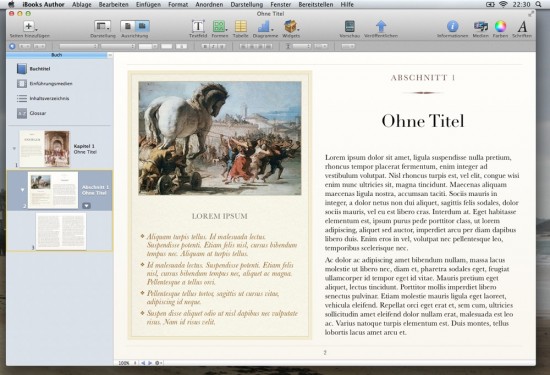The image size is (550, 375).
Task: Click the battery status icon
Action: tap(490, 4)
